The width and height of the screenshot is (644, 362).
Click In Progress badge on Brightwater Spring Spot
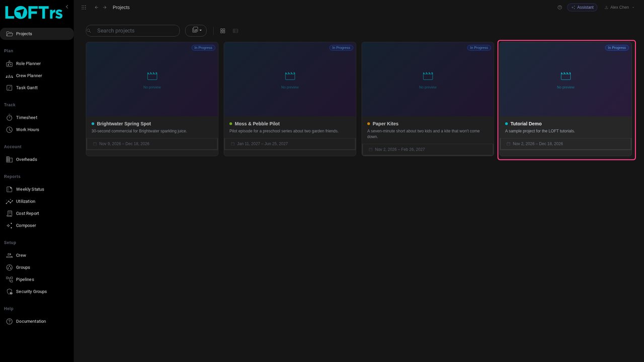[203, 48]
